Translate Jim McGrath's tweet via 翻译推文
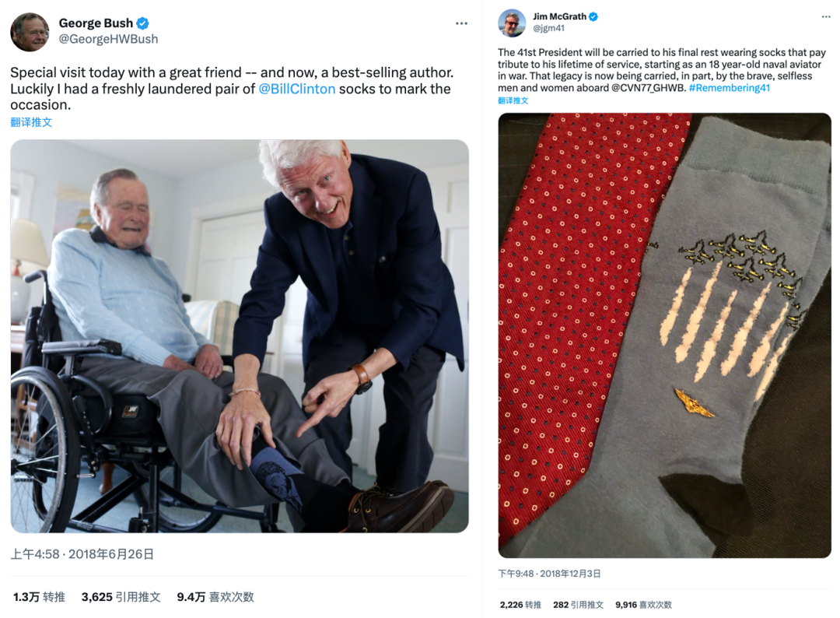This screenshot has height=618, width=840. pyautogui.click(x=513, y=100)
